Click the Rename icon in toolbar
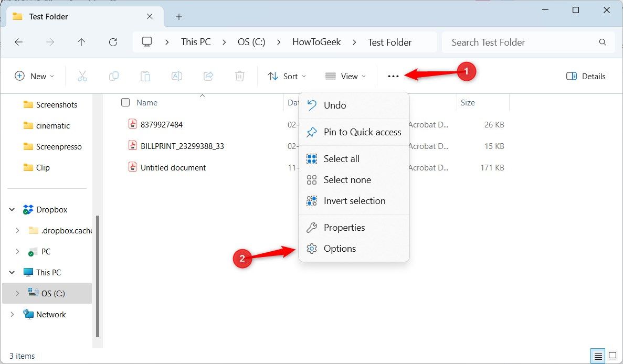The height and width of the screenshot is (364, 623). pos(177,76)
